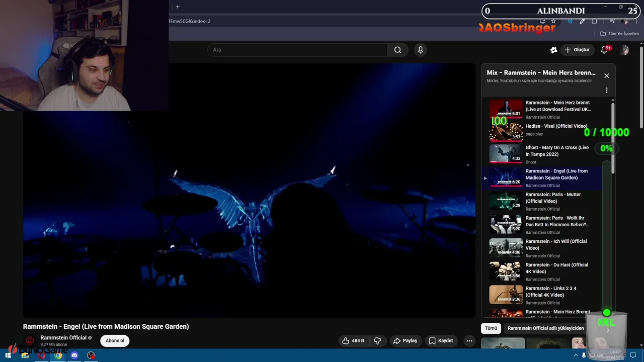The width and height of the screenshot is (644, 362).
Task: Save the video with Kaydet
Action: tap(441, 341)
